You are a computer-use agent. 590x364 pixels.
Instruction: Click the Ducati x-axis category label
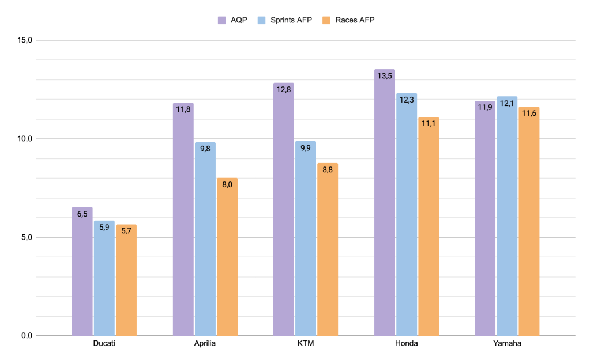(x=104, y=344)
